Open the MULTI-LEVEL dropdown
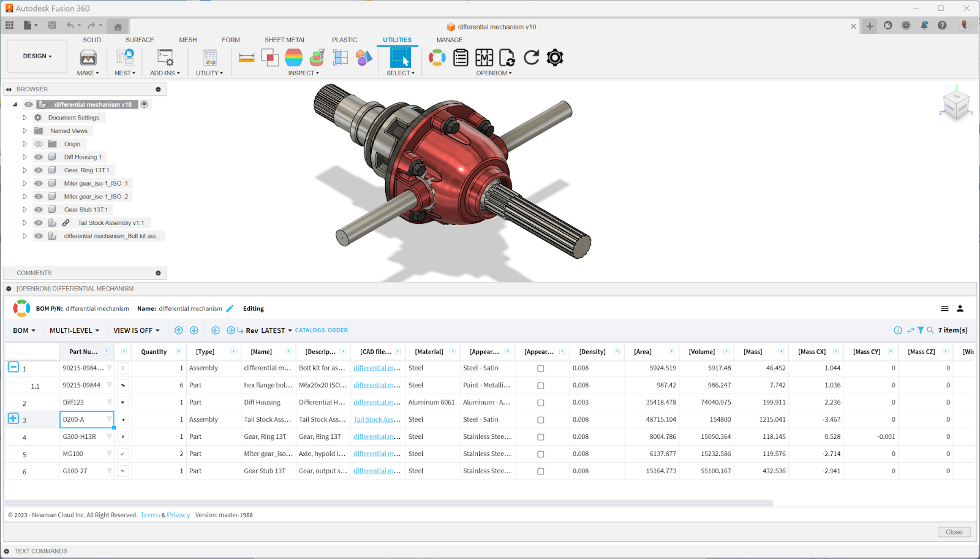 (74, 330)
